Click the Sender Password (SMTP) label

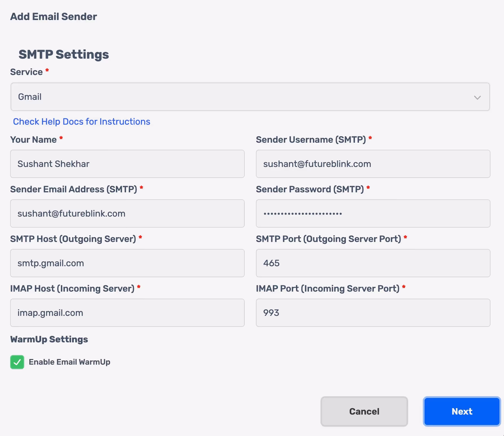[x=310, y=189]
